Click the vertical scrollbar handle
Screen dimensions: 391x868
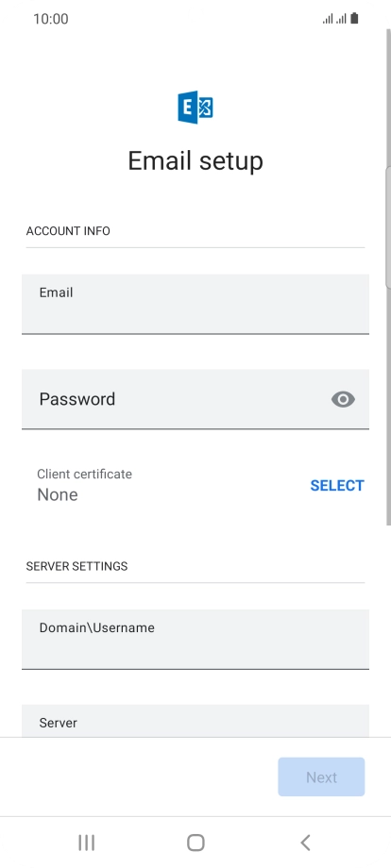[x=388, y=227]
